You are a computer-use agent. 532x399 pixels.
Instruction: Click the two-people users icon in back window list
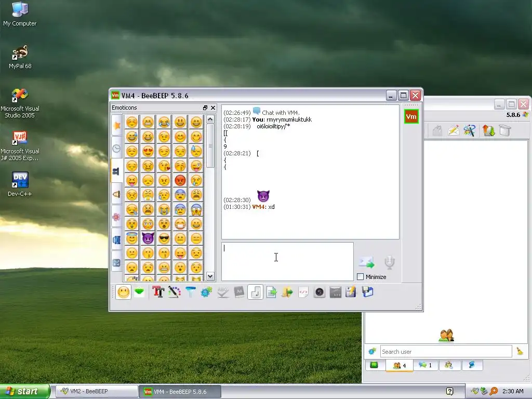tap(446, 336)
